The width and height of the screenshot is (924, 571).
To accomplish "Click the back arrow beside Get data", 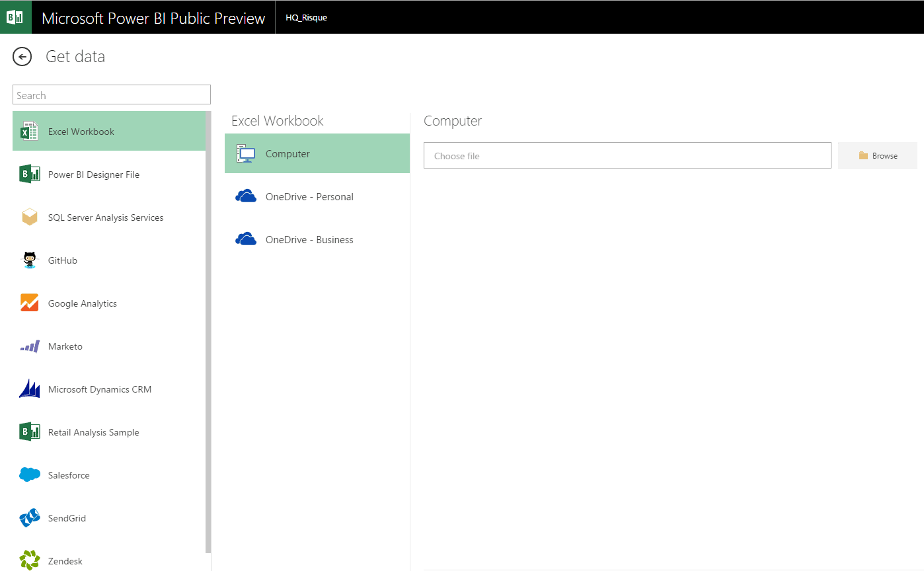I will pyautogui.click(x=22, y=57).
